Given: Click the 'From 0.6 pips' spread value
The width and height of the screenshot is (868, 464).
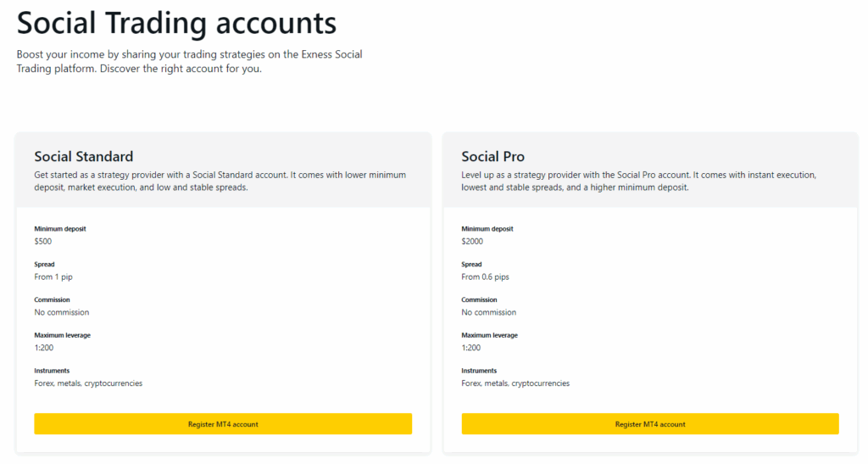Looking at the screenshot, I should tap(486, 277).
